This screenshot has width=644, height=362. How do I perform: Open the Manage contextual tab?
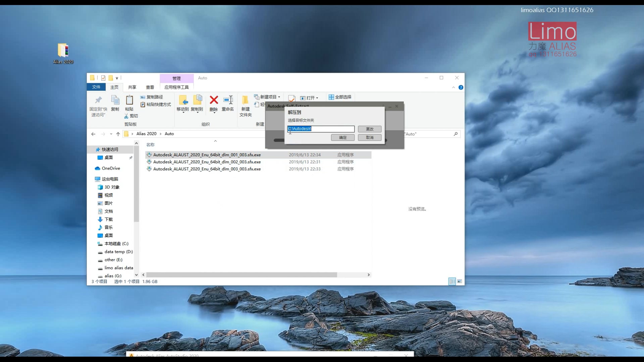pyautogui.click(x=177, y=78)
